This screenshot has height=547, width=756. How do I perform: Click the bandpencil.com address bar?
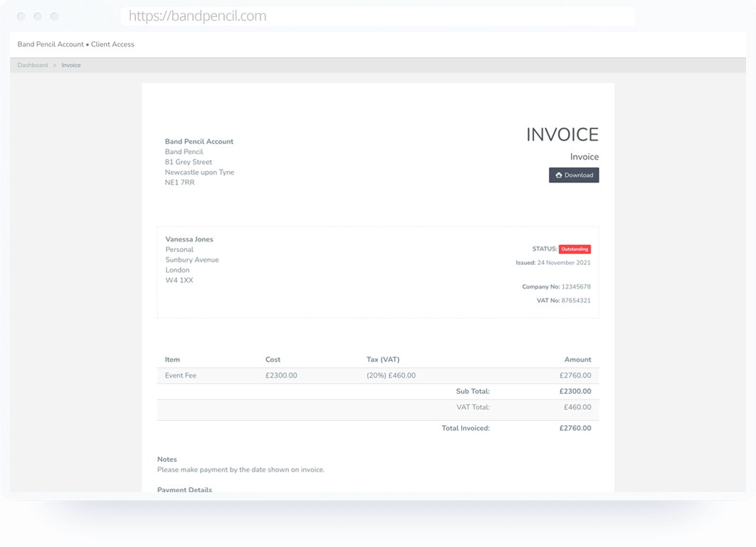[x=377, y=16]
